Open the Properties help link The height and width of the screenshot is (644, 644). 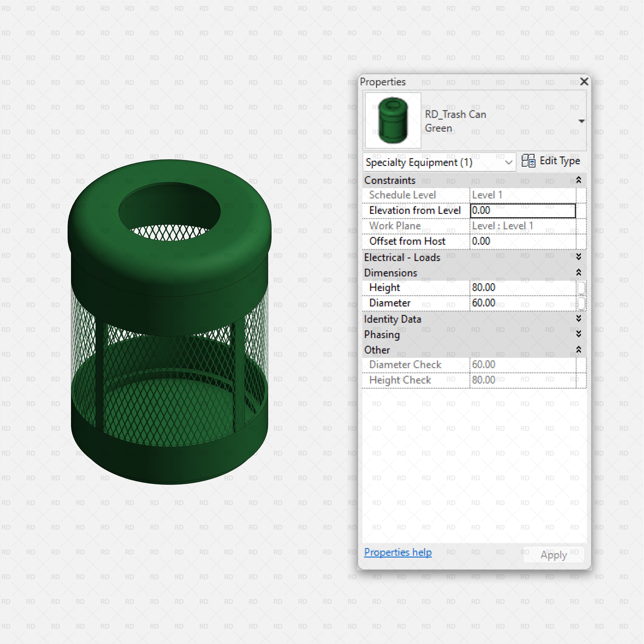click(x=398, y=552)
